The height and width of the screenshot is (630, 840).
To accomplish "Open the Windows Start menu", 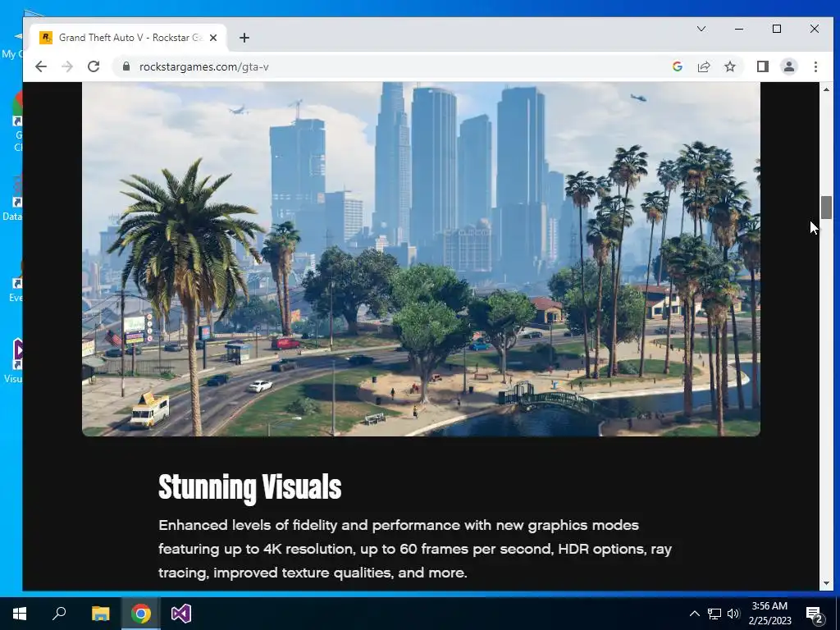I will point(20,614).
